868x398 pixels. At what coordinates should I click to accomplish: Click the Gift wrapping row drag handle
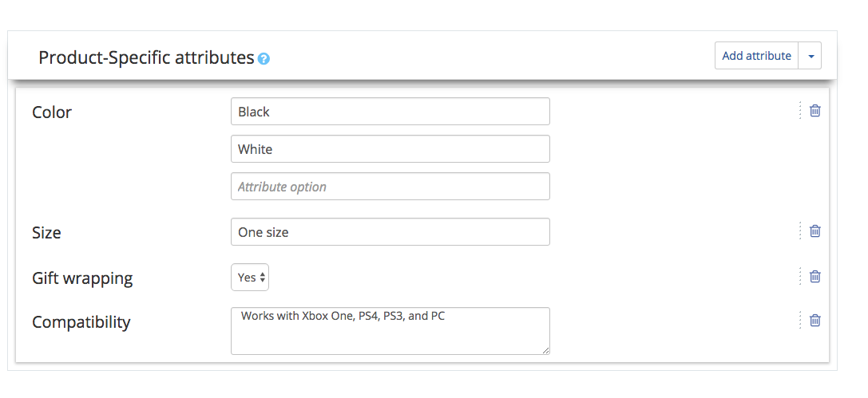click(799, 277)
